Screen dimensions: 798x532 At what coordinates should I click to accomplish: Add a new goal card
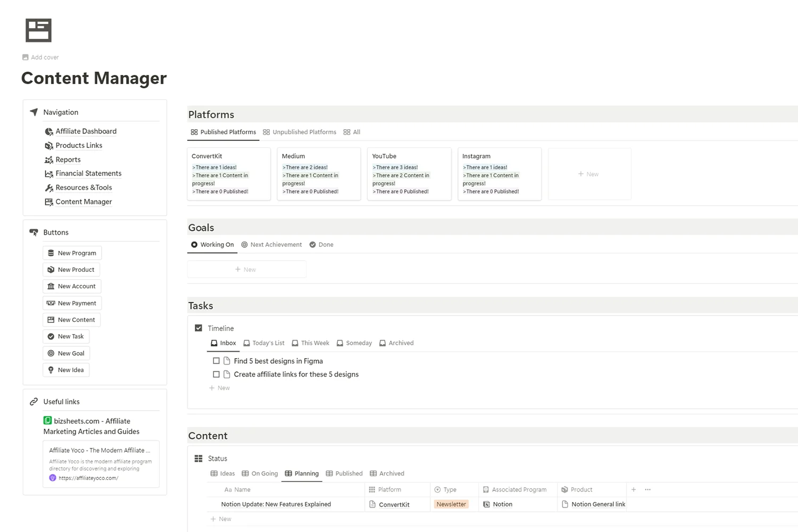click(x=246, y=269)
